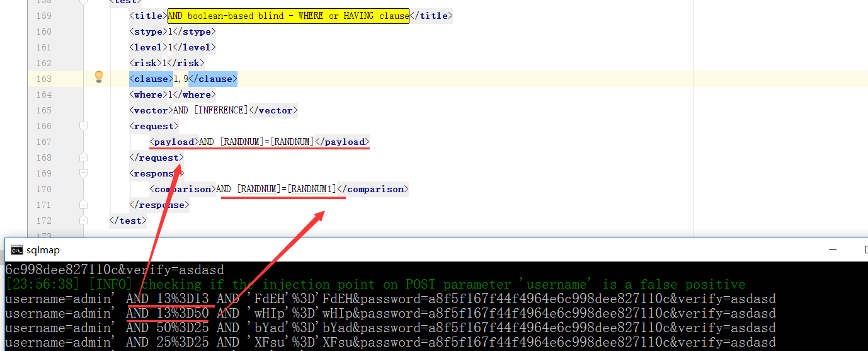The image size is (868, 351).
Task: Collapse the request tag fold marker
Action: (83, 126)
